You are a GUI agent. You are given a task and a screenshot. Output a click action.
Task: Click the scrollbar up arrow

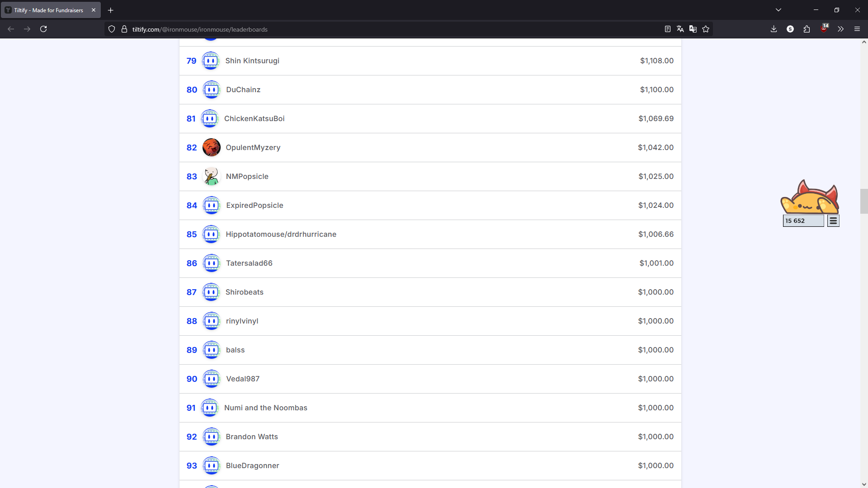pyautogui.click(x=864, y=42)
